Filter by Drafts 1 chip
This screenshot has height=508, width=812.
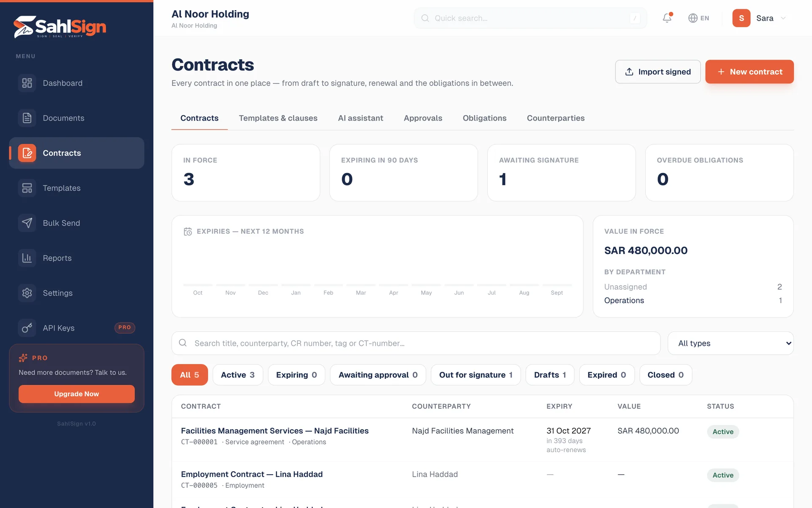click(x=550, y=375)
